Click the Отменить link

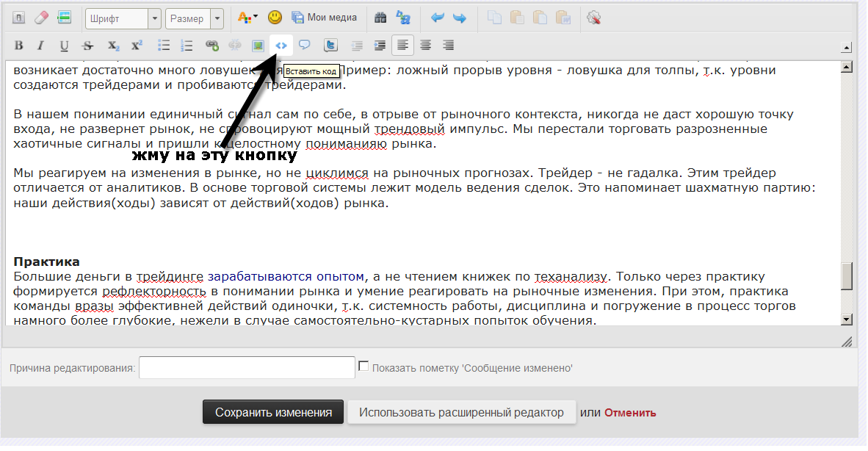pyautogui.click(x=630, y=413)
